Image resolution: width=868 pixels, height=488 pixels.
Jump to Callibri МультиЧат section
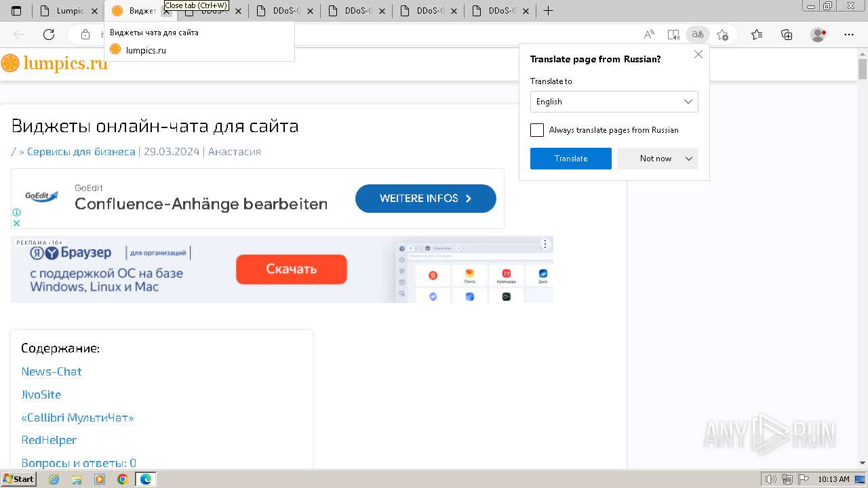pyautogui.click(x=77, y=418)
